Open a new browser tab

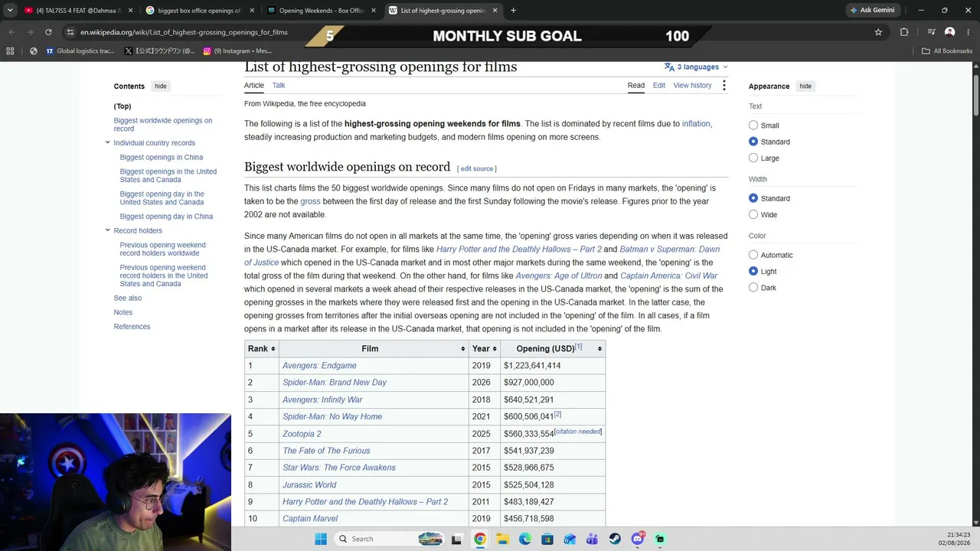(513, 10)
